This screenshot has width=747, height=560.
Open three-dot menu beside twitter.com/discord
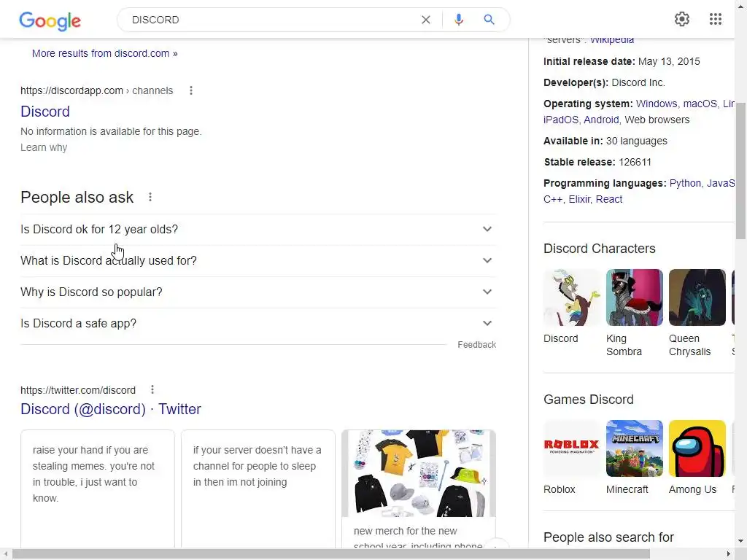pos(152,390)
